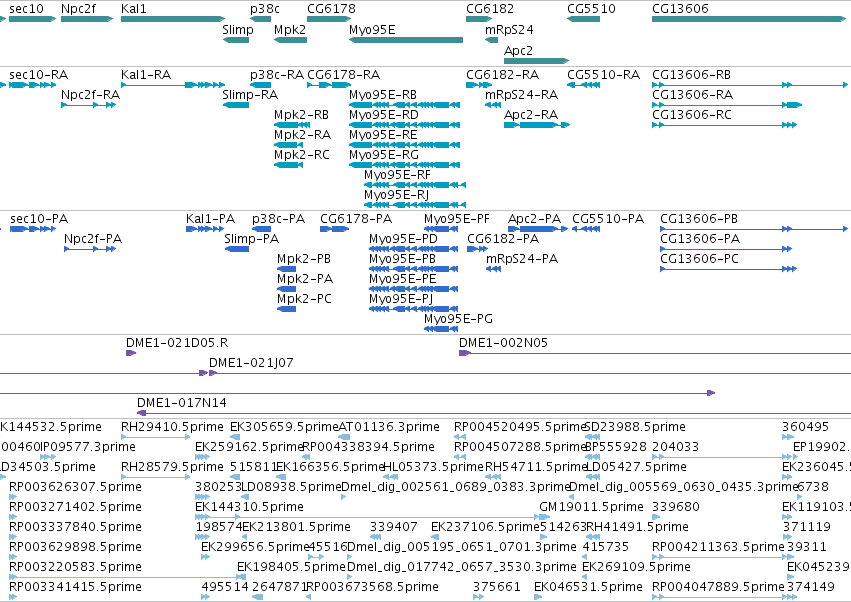Click the CG13606 gene label
The image size is (851, 602).
(x=680, y=9)
